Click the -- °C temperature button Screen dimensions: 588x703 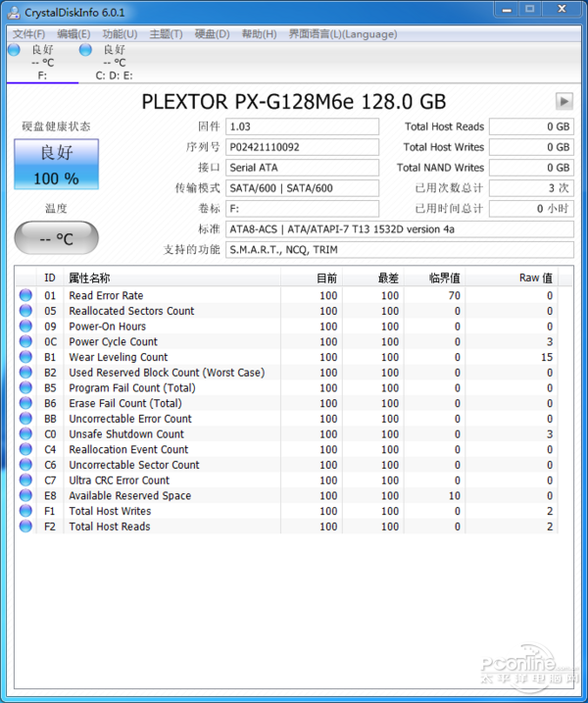tap(56, 238)
